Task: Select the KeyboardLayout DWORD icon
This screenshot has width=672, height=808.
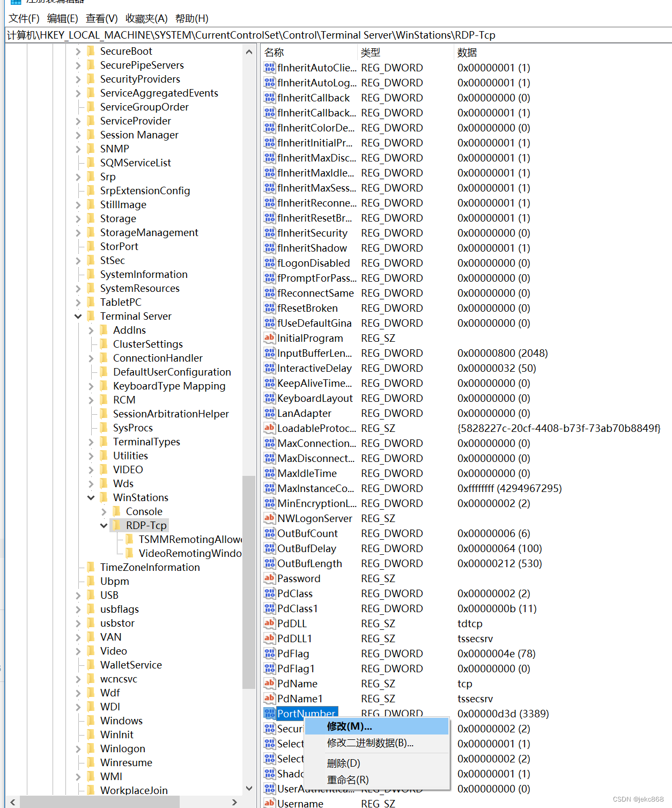Action: pyautogui.click(x=270, y=398)
